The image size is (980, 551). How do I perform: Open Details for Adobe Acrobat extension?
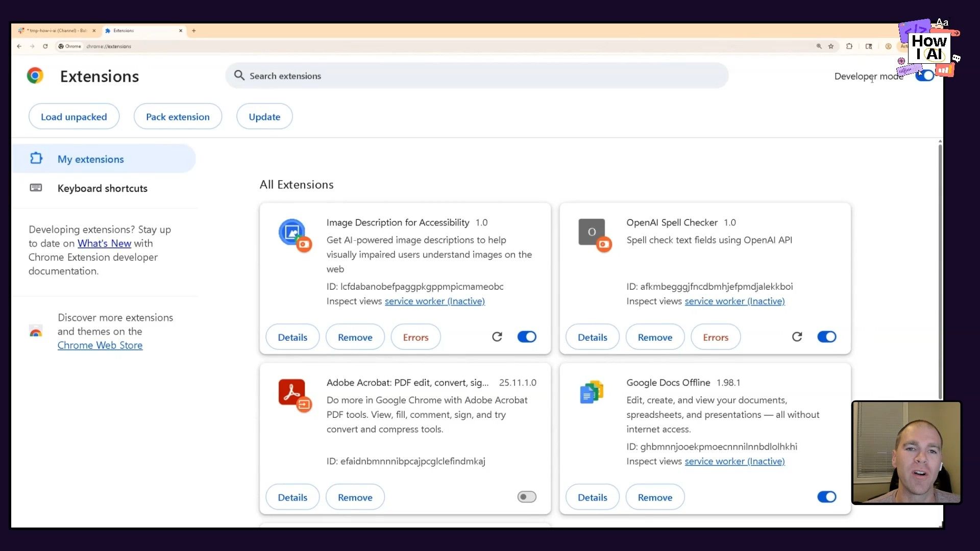click(x=292, y=497)
